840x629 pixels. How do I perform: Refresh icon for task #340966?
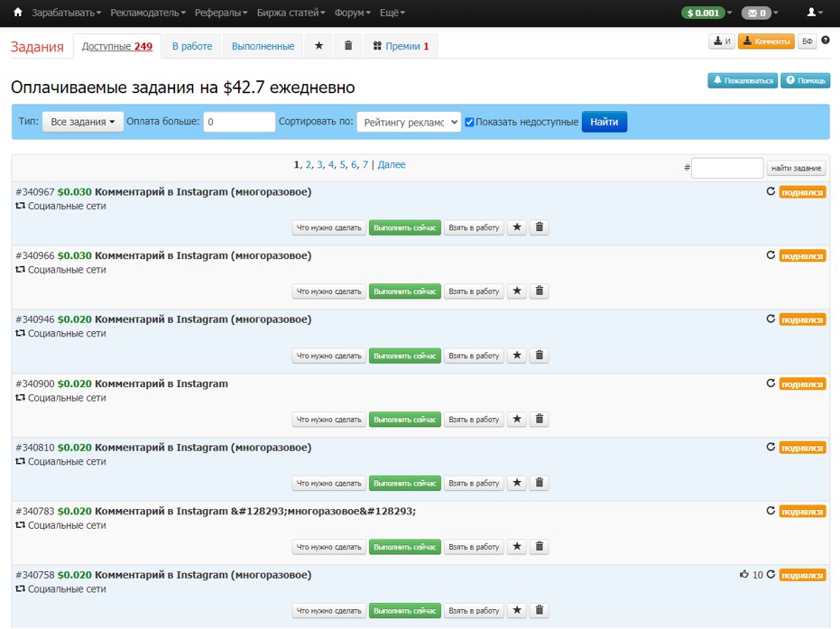point(771,255)
